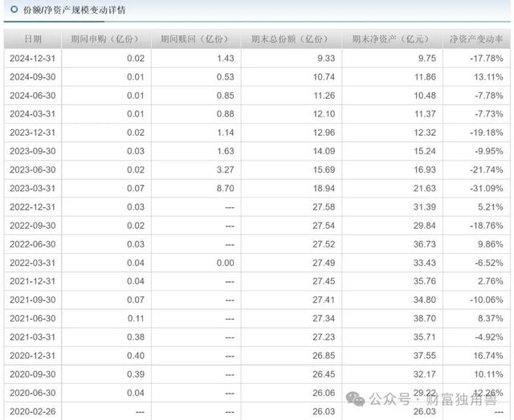The image size is (514, 420).
Task: Select the 2020-09-30 date cell
Action: click(32, 374)
